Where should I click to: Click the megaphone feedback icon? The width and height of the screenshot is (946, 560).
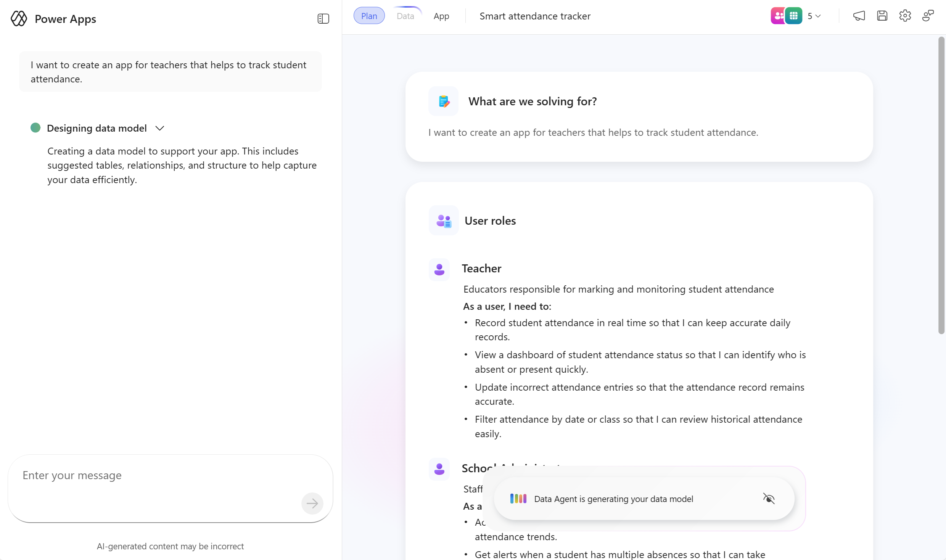[x=859, y=16]
